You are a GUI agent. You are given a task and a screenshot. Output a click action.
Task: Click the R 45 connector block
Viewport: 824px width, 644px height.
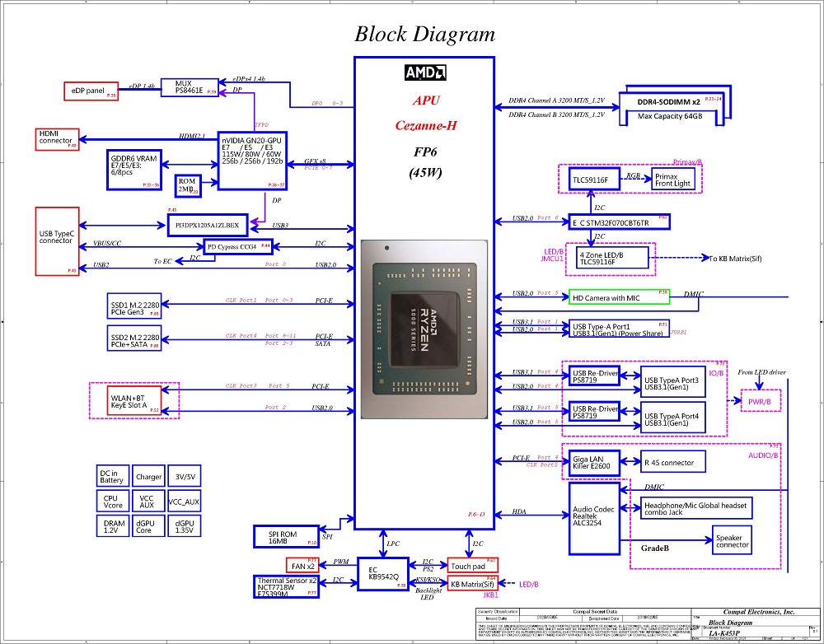(x=673, y=462)
